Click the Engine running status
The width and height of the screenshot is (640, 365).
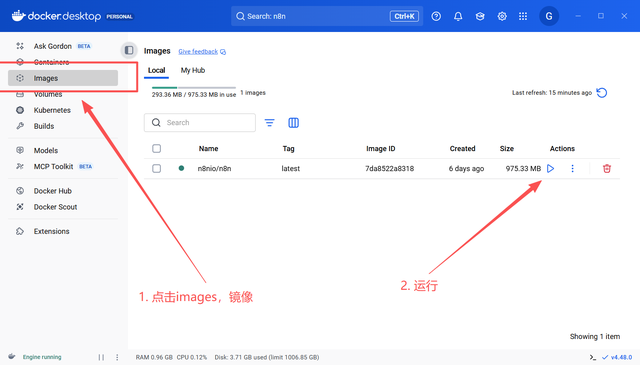pos(42,357)
